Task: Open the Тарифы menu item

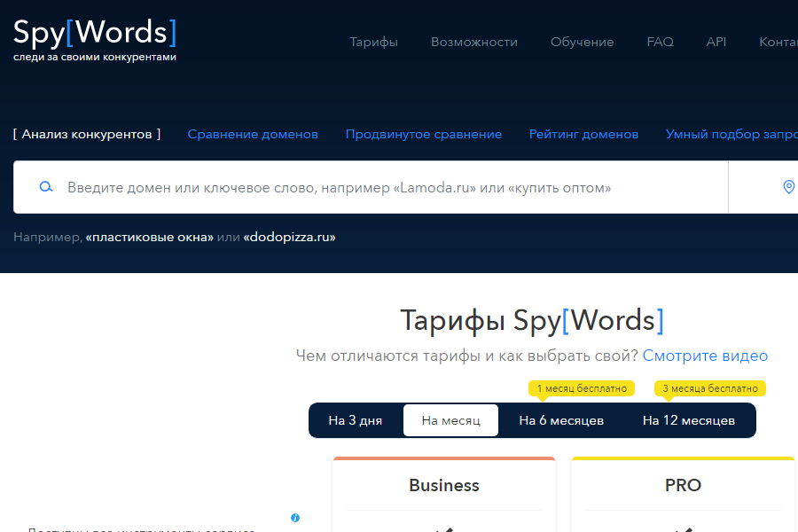Action: tap(373, 42)
